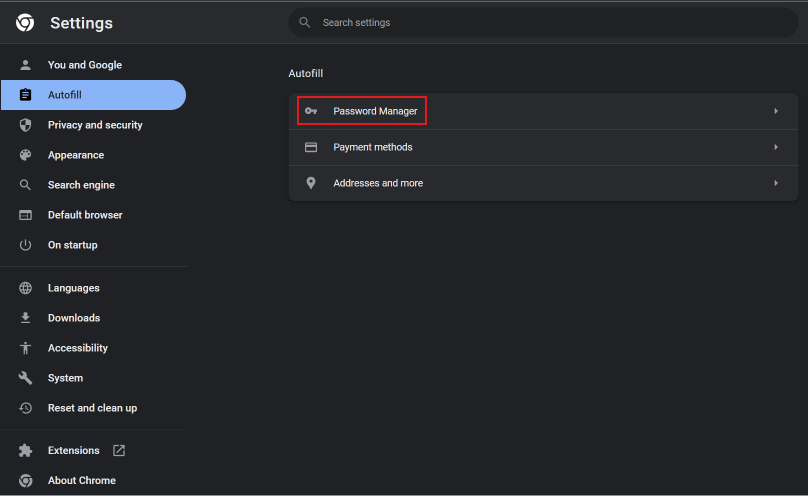Expand Addresses and more with its arrow
The image size is (808, 496).
[776, 183]
